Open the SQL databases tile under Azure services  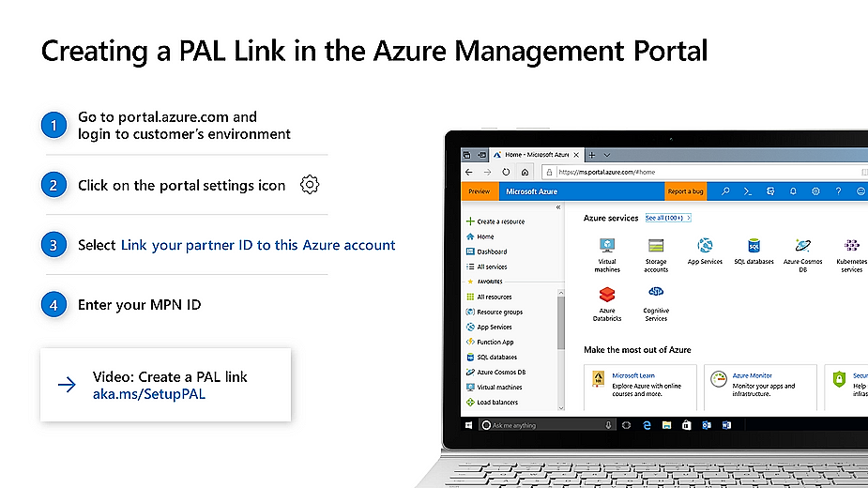[754, 252]
